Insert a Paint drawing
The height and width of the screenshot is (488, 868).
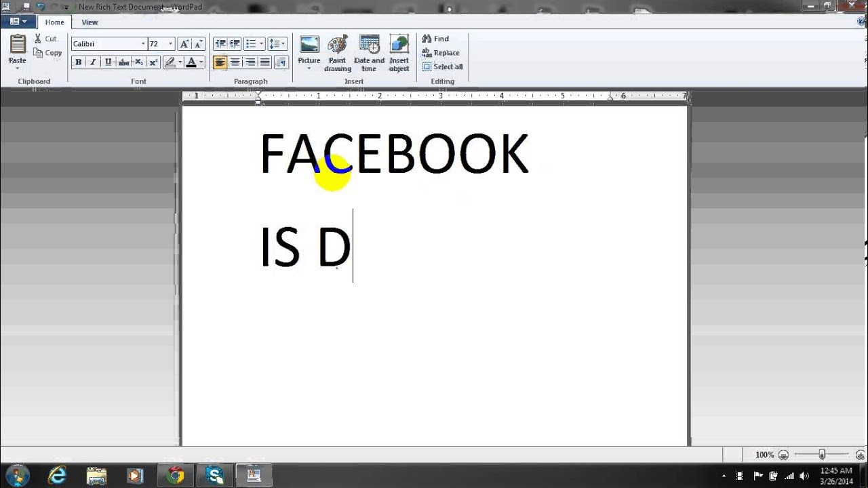[x=337, y=54]
